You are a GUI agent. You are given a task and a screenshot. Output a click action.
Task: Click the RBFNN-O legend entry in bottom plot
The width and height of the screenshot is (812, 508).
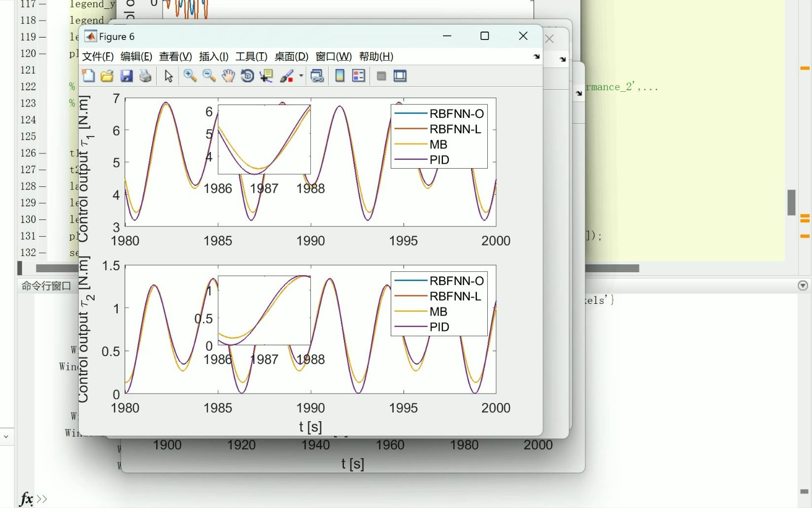(440, 281)
